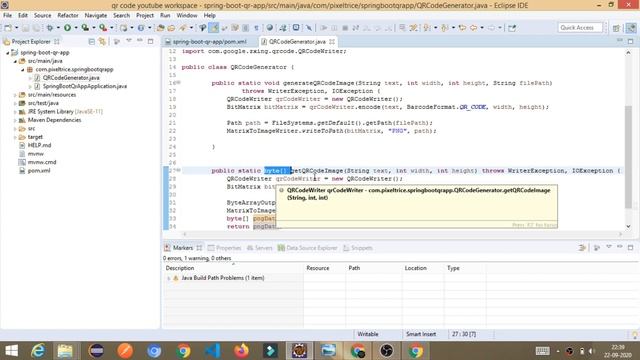Click the editor vertical scrollbar

628,140
